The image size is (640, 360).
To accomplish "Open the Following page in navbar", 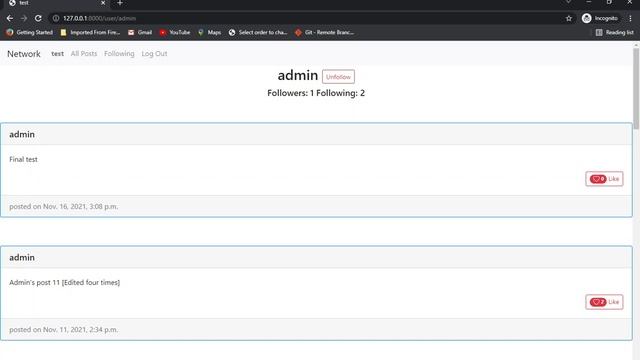I will click(x=119, y=53).
